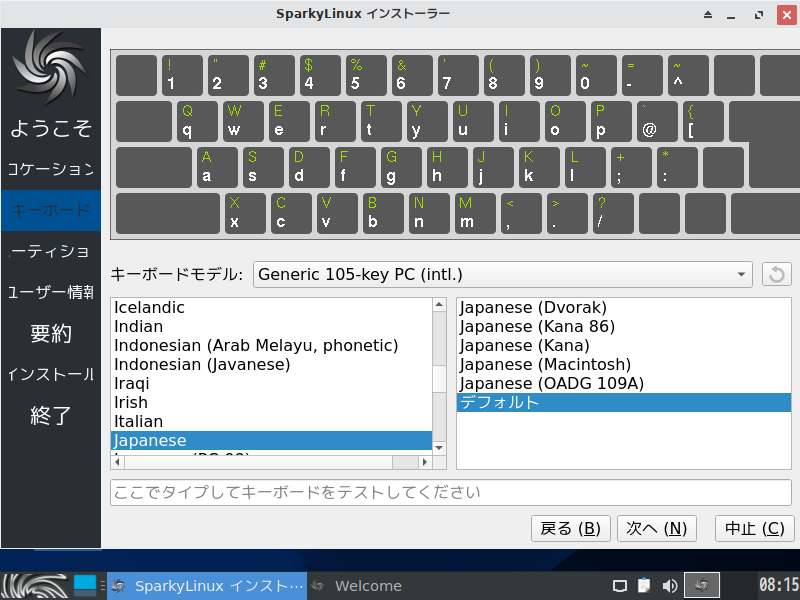Select キーボード step in sidebar
800x600 pixels.
(x=51, y=210)
